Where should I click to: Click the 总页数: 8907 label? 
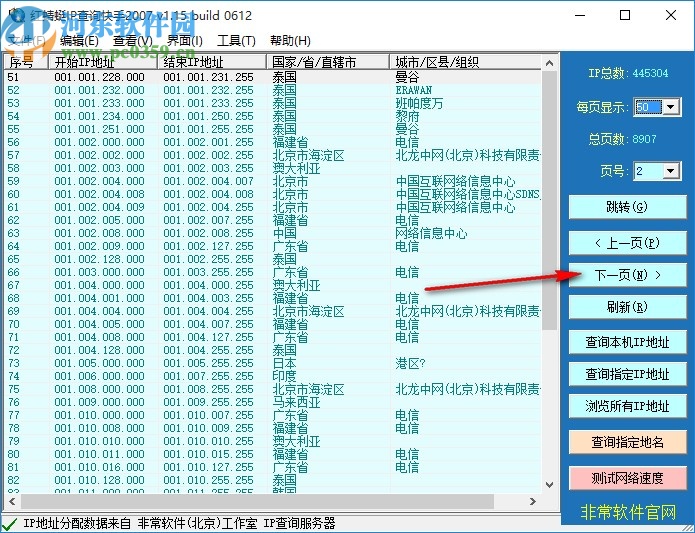(622, 139)
